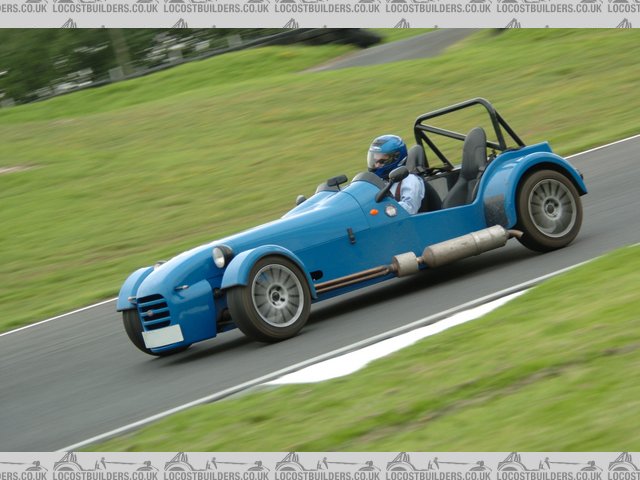The image size is (640, 480).
Task: Click the white front number plate
Action: 163,336
